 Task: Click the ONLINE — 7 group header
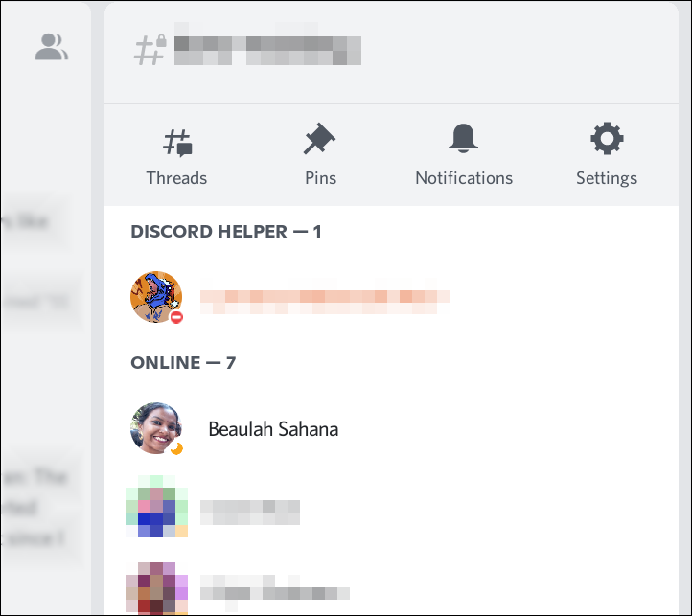click(x=183, y=363)
